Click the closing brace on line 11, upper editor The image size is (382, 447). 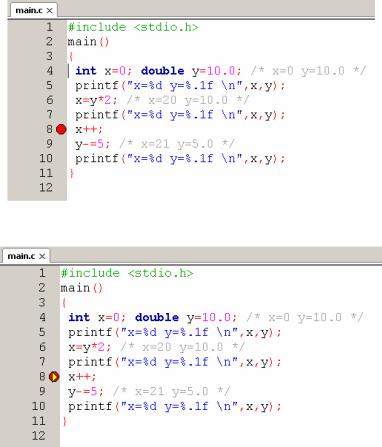pos(71,173)
